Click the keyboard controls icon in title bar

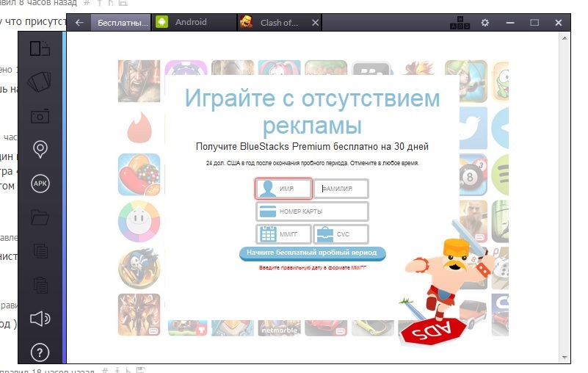coord(460,23)
